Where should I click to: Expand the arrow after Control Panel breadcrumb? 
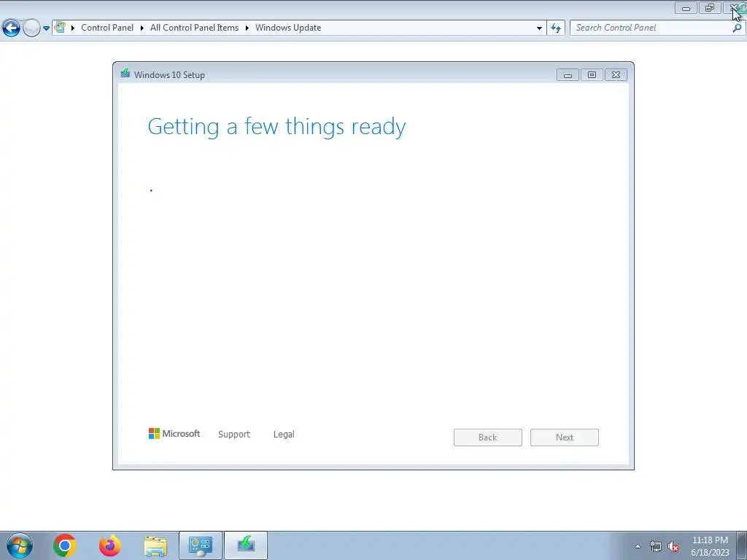(142, 28)
